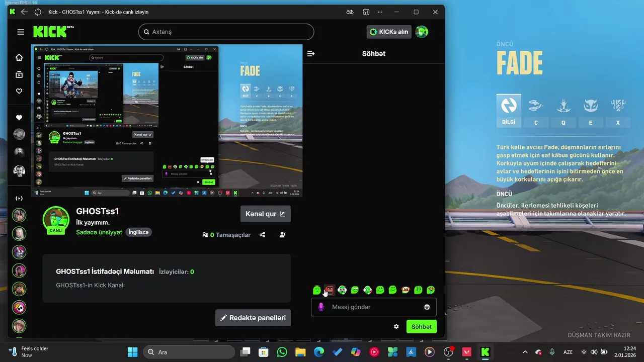This screenshot has width=644, height=362.
Task: Click the add-user icon next to share
Action: tap(282, 235)
